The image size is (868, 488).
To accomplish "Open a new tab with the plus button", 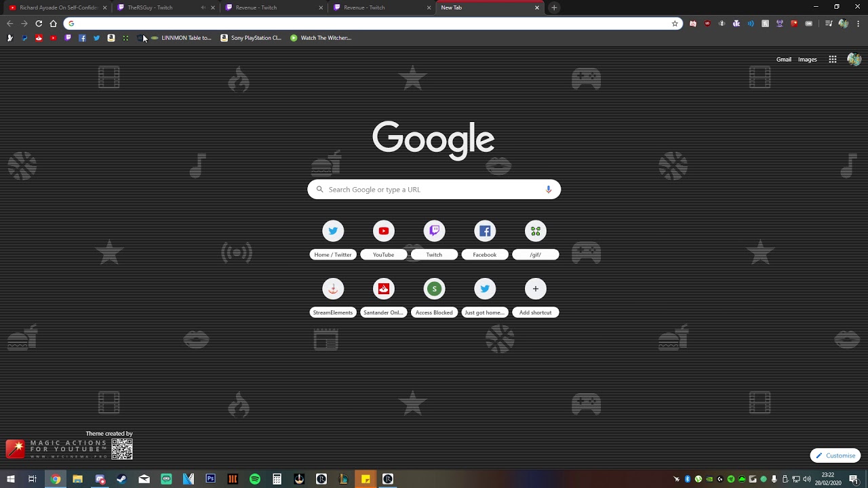I will click(554, 7).
